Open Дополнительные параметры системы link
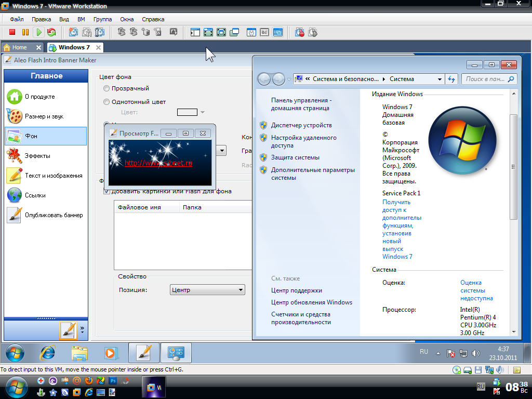Viewport: 532px width, 399px height. tap(313, 174)
